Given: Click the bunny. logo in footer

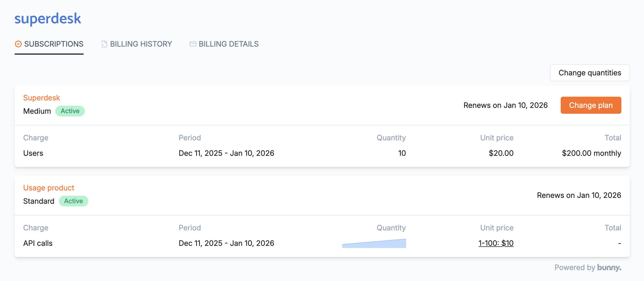Looking at the screenshot, I should pyautogui.click(x=609, y=267).
